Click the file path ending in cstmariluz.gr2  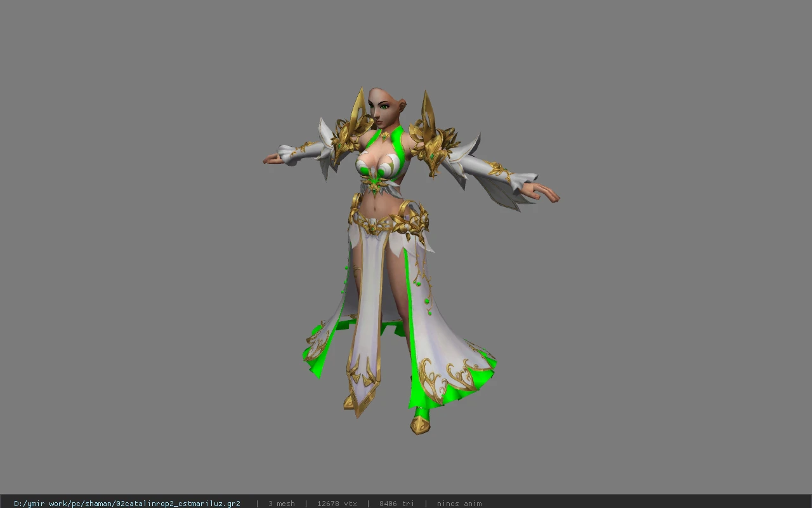[127, 504]
